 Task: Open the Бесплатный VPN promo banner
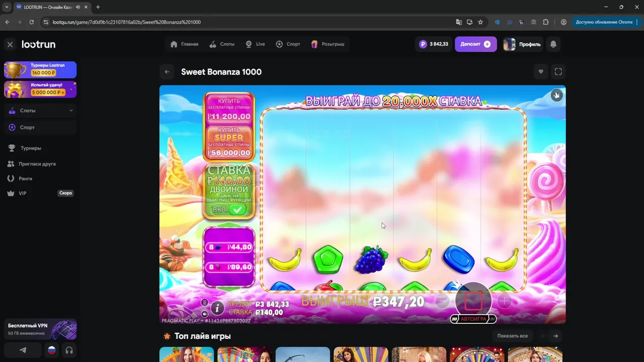click(x=40, y=329)
